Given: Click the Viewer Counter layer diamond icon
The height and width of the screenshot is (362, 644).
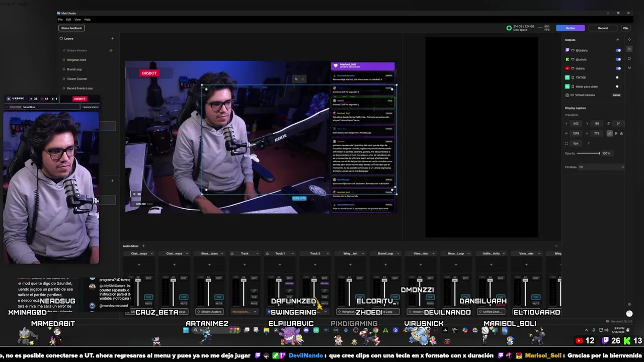Looking at the screenshot, I should pyautogui.click(x=64, y=79).
